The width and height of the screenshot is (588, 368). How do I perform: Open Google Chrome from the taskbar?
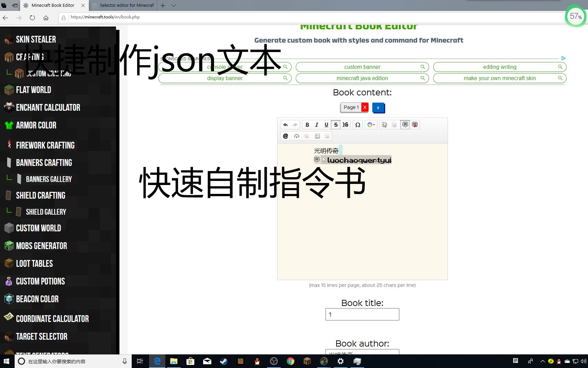tap(290, 361)
